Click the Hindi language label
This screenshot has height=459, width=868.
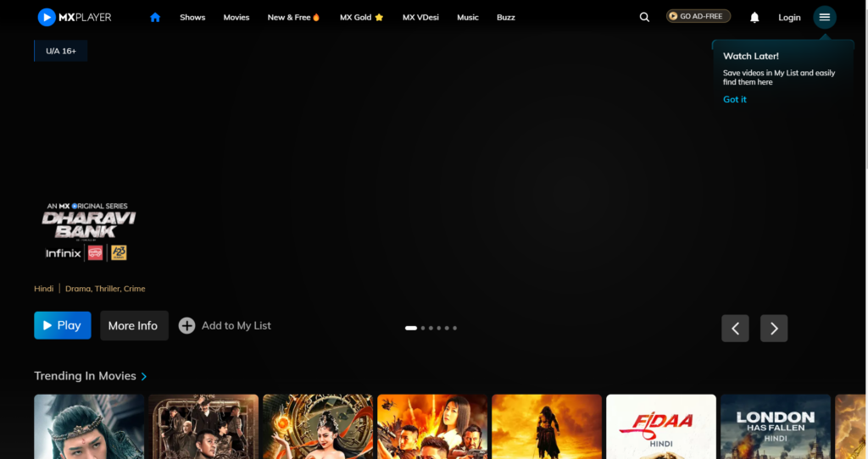click(44, 289)
